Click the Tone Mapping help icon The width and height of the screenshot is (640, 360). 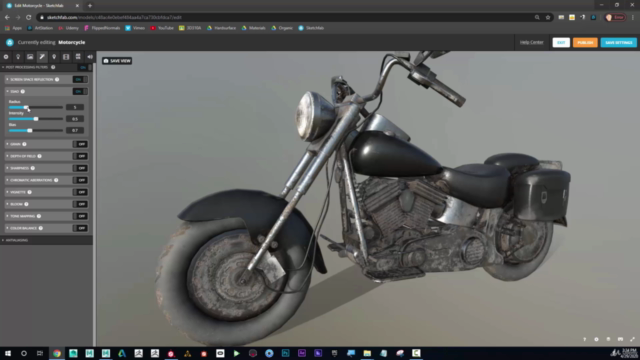click(39, 216)
